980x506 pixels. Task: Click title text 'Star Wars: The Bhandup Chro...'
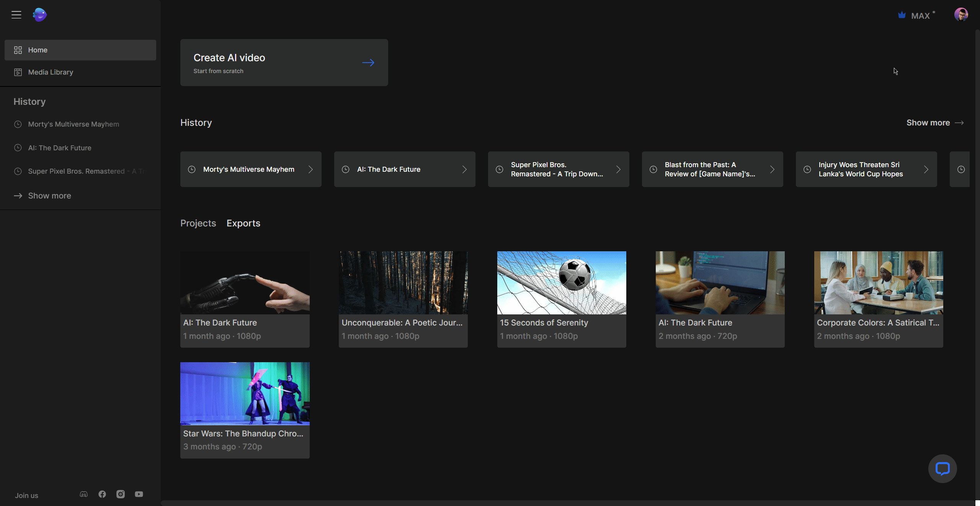pyautogui.click(x=243, y=434)
